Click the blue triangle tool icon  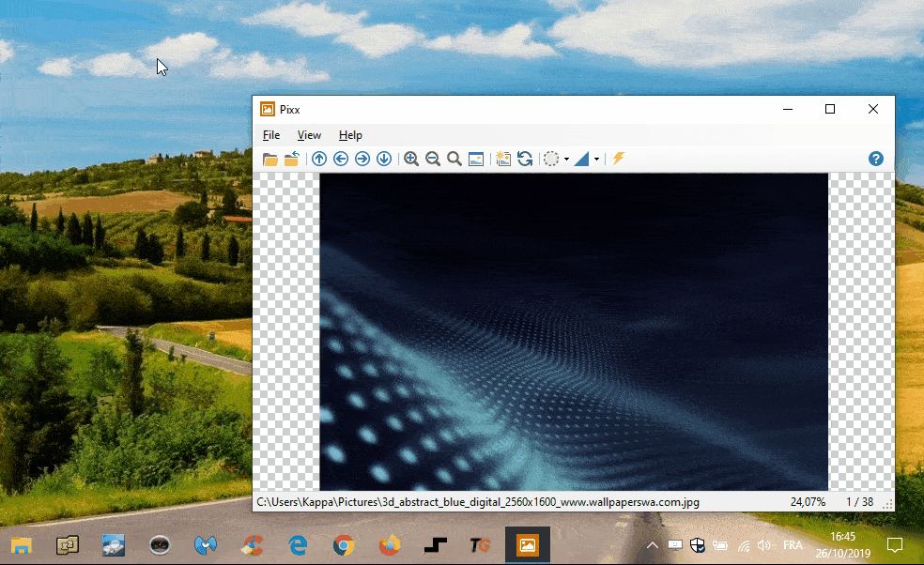pyautogui.click(x=581, y=159)
